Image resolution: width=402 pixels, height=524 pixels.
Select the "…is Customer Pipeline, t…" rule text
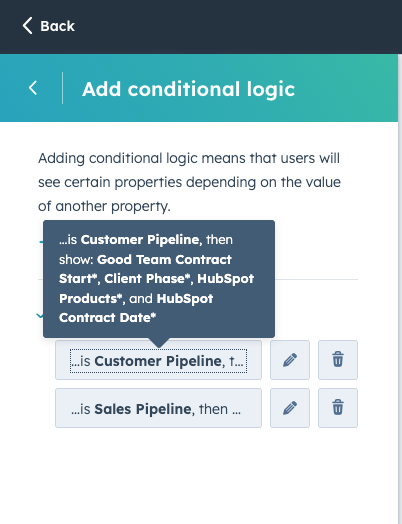[x=158, y=361]
